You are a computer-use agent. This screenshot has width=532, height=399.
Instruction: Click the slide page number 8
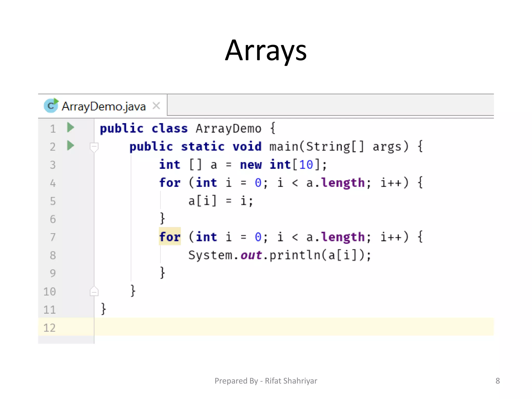click(x=498, y=381)
